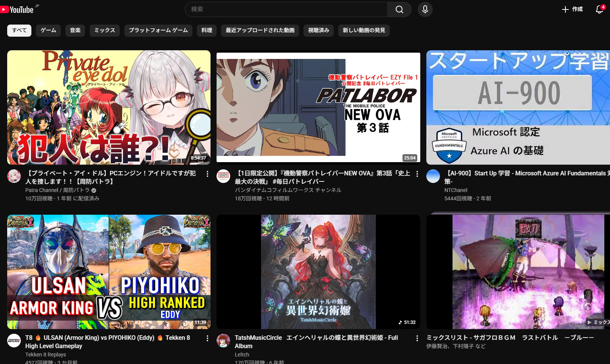
Task: Open notifications bell
Action: [599, 9]
